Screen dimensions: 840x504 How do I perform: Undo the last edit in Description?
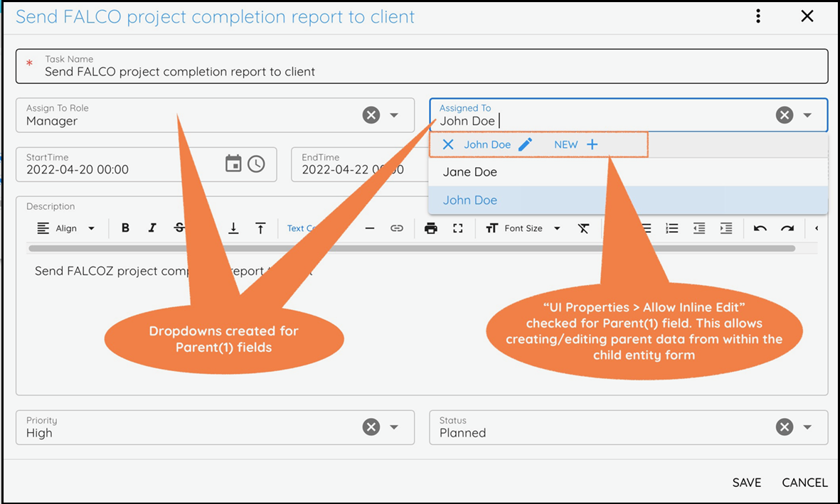tap(760, 228)
